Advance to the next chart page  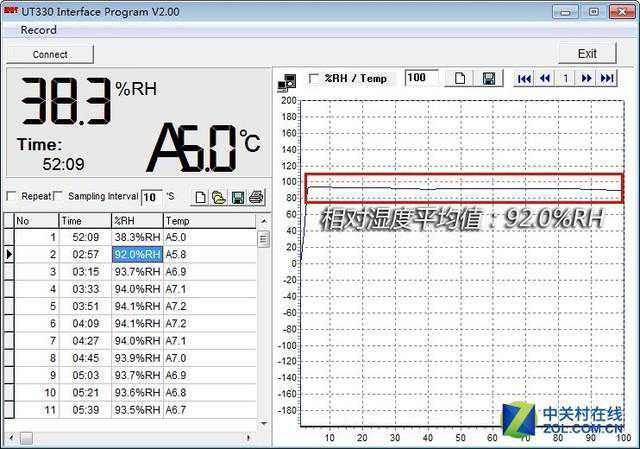[586, 78]
